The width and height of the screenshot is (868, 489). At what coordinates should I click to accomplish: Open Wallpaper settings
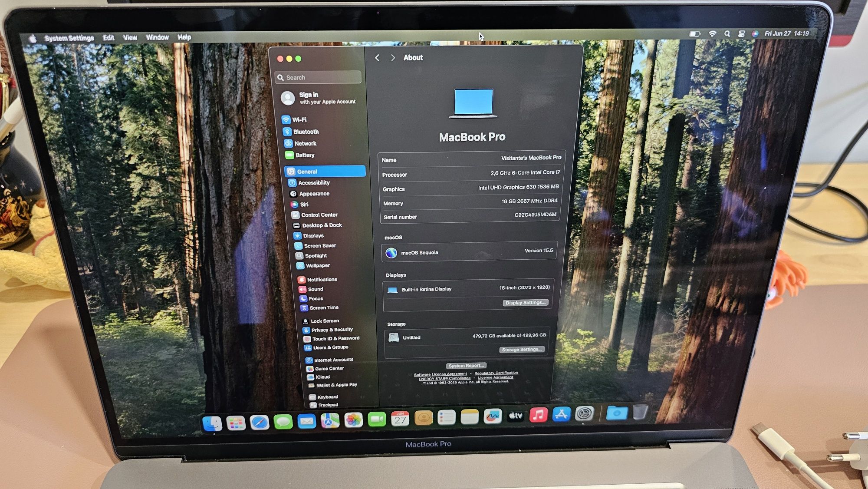pos(313,265)
